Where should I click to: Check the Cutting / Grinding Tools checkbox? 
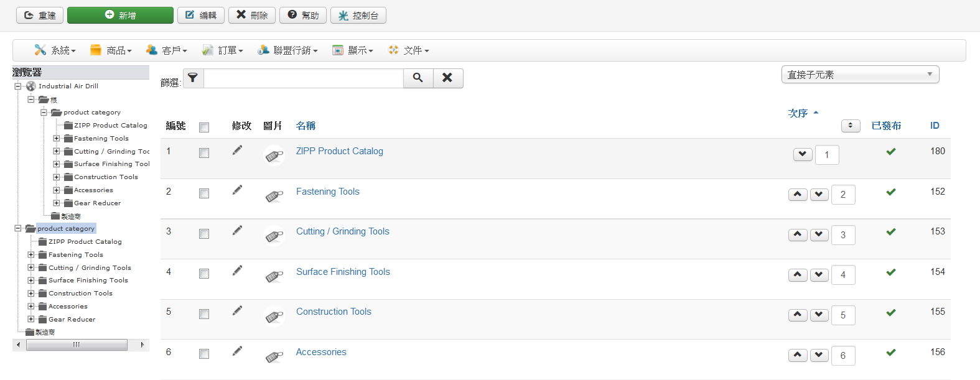tap(204, 234)
